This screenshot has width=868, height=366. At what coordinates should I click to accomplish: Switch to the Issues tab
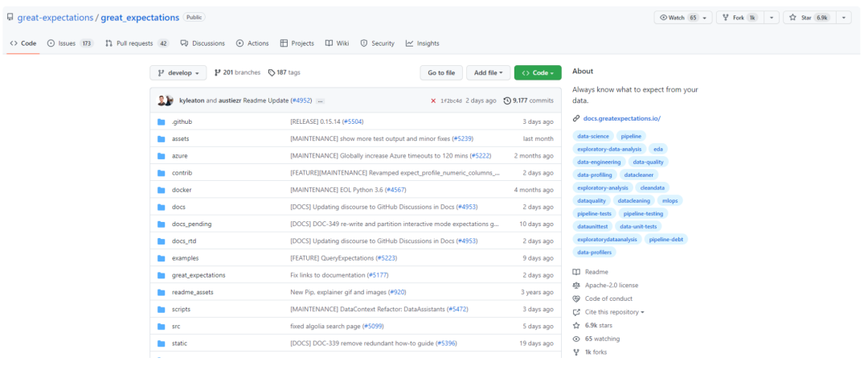point(70,43)
